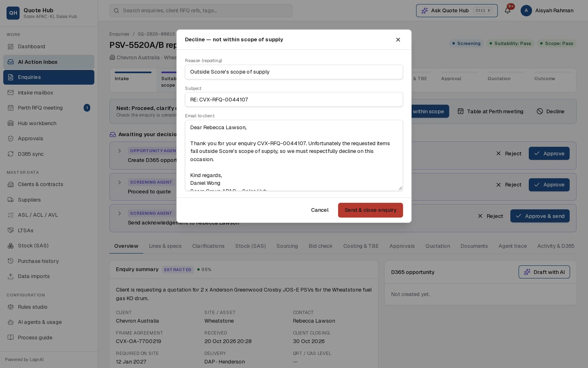588x368 pixels.
Task: Click the search enquiries box
Action: click(201, 11)
